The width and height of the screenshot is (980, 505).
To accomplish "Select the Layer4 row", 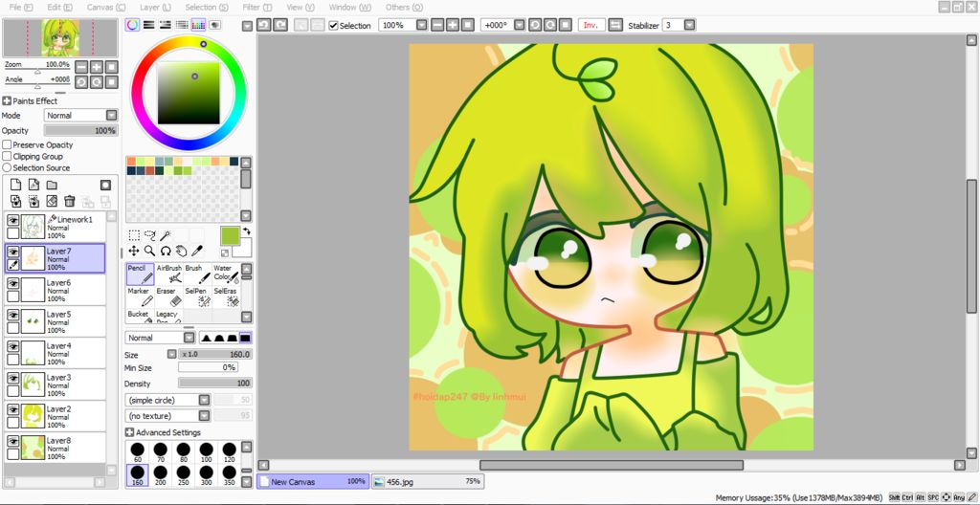I will pyautogui.click(x=55, y=353).
